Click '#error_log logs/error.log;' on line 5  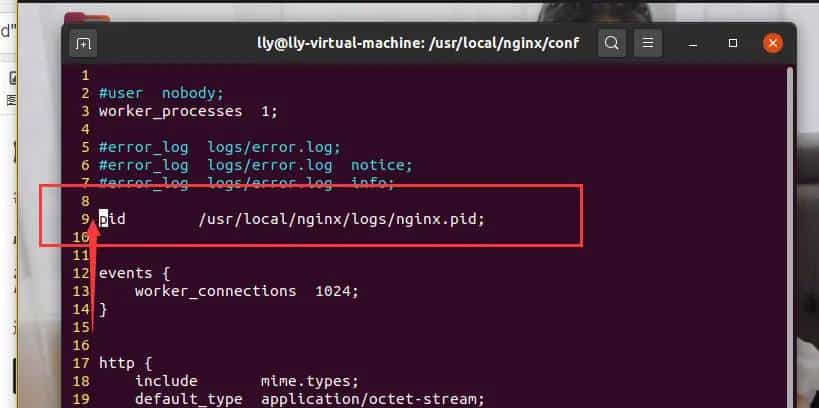[x=220, y=147]
